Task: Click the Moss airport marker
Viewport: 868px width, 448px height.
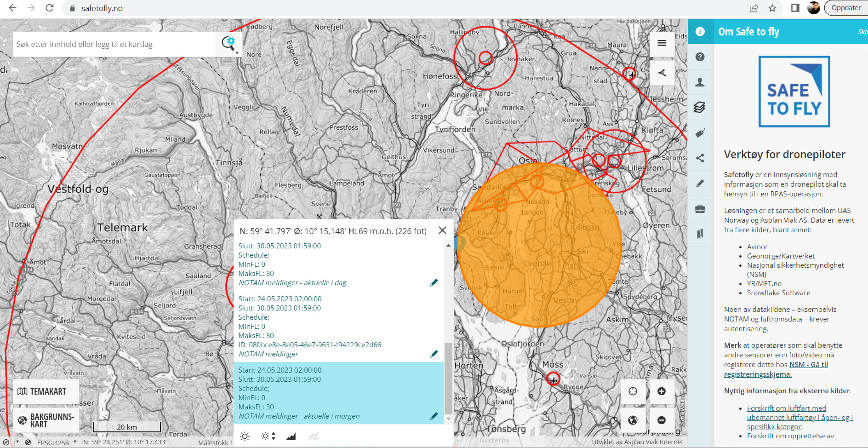Action: point(553,379)
